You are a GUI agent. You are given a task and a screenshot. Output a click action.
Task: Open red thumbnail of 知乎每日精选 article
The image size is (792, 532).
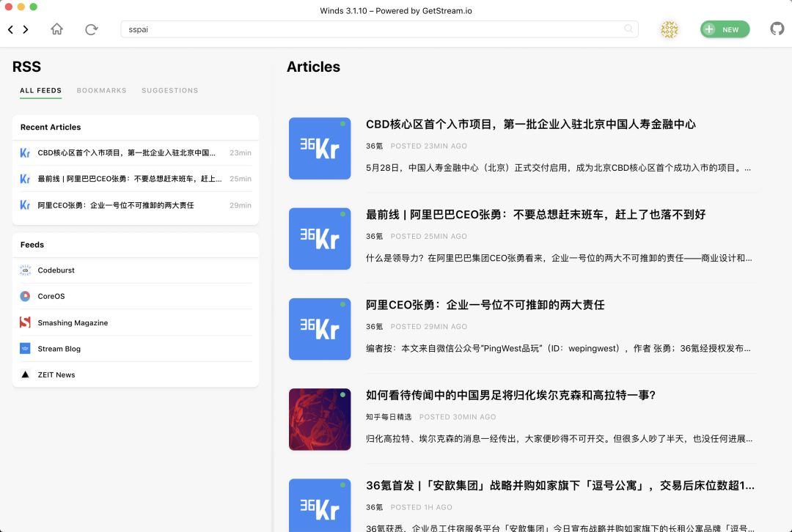coord(320,419)
